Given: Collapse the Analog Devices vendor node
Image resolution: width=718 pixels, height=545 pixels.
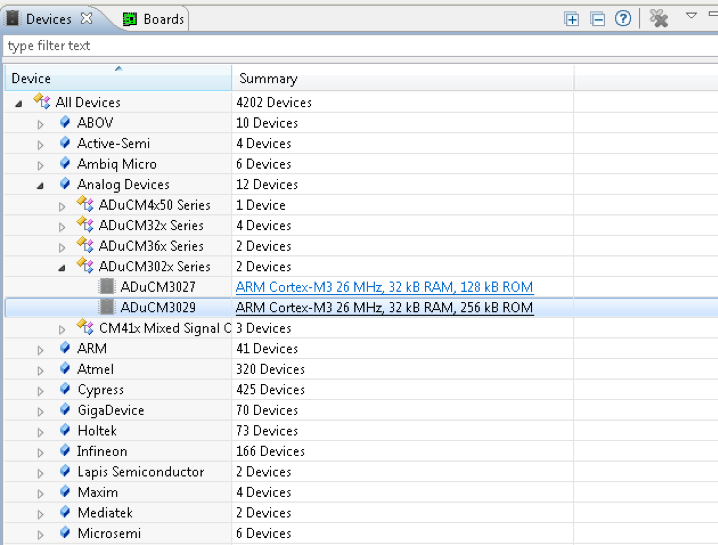Looking at the screenshot, I should (x=40, y=186).
